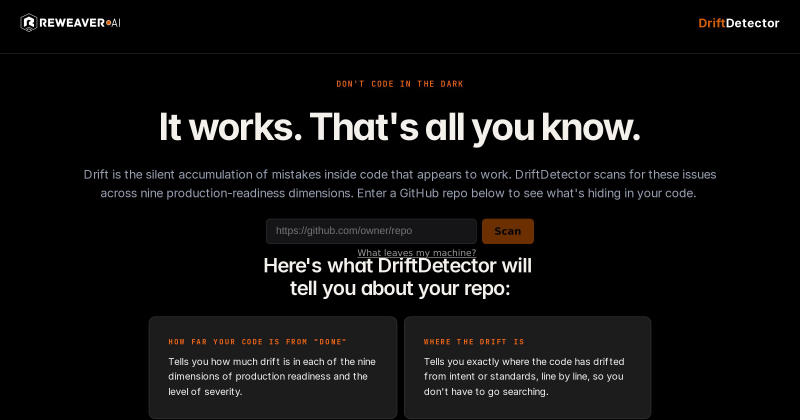This screenshot has width=800, height=420.
Task: Click the 'It works. That's all you know.' headline
Action: click(399, 127)
